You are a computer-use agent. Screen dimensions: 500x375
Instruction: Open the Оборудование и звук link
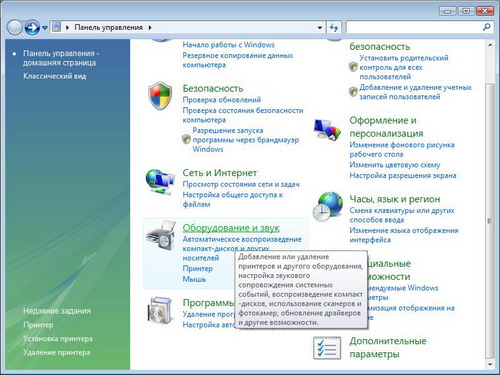231,228
